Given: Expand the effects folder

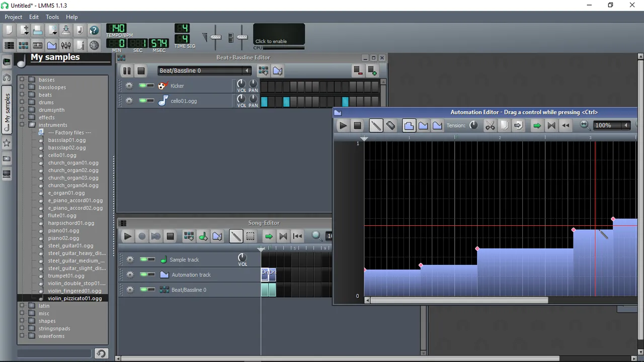Looking at the screenshot, I should (x=22, y=117).
